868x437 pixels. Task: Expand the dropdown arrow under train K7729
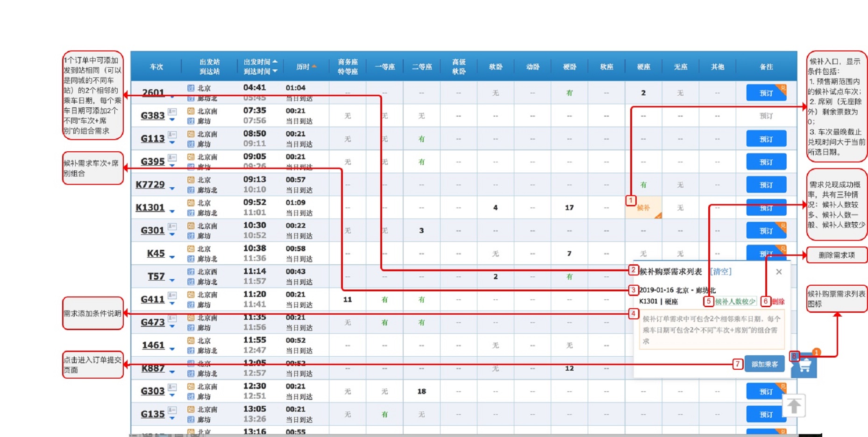coord(172,189)
